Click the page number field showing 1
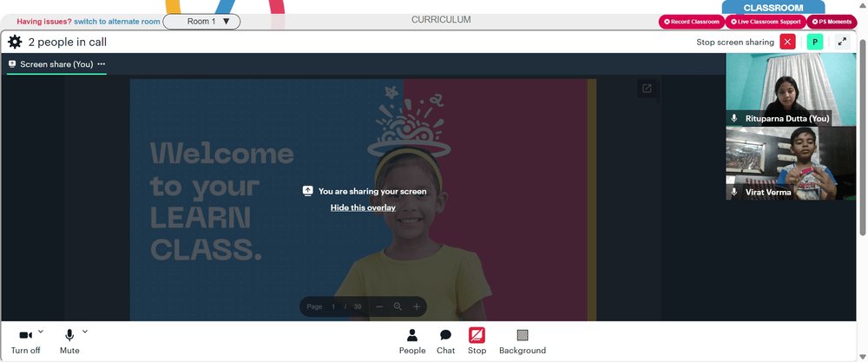Screen dimensions: 868x362 [x=334, y=306]
